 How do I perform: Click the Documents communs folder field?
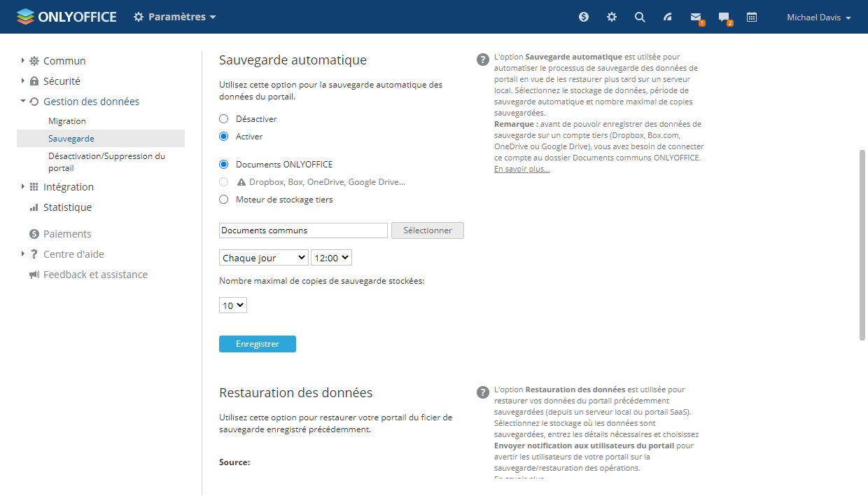tap(303, 230)
